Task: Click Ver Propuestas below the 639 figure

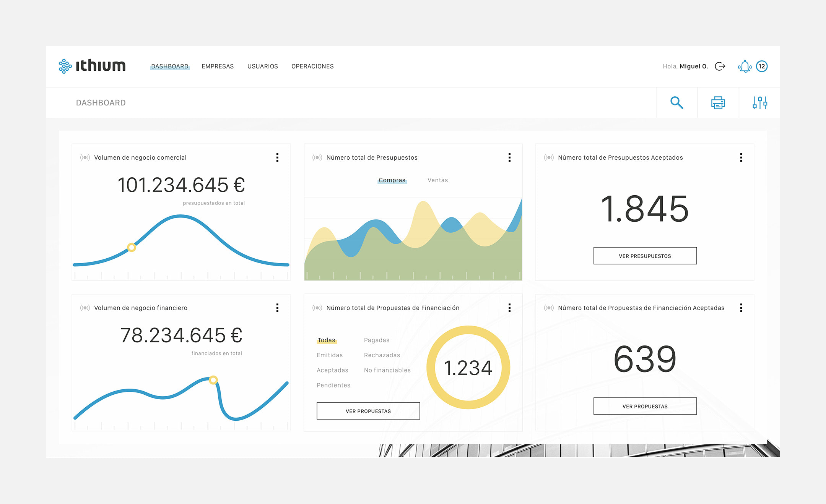Action: point(645,406)
